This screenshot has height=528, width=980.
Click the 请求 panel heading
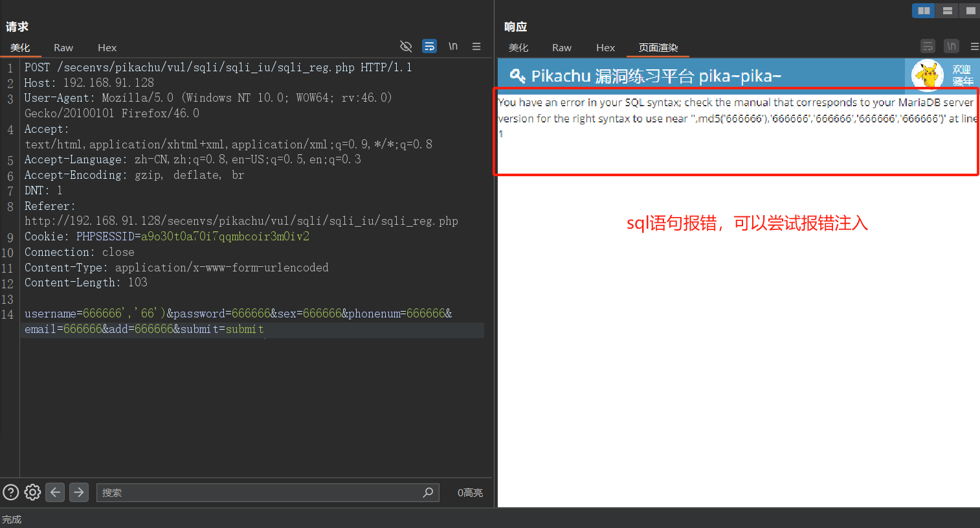(17, 27)
